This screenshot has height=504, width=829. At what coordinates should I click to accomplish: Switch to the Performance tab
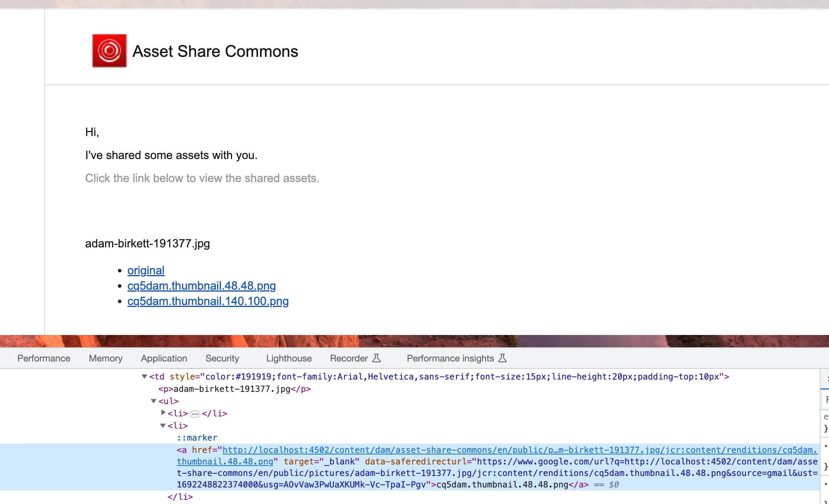click(44, 358)
